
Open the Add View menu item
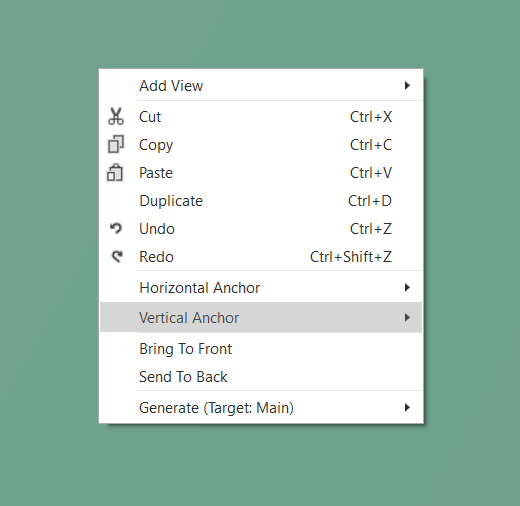[261, 86]
